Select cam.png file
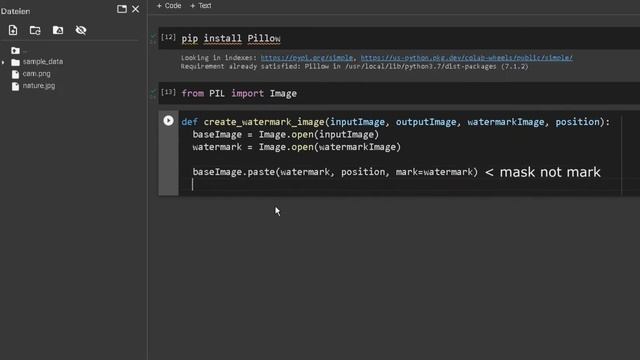640x360 pixels. (36, 74)
